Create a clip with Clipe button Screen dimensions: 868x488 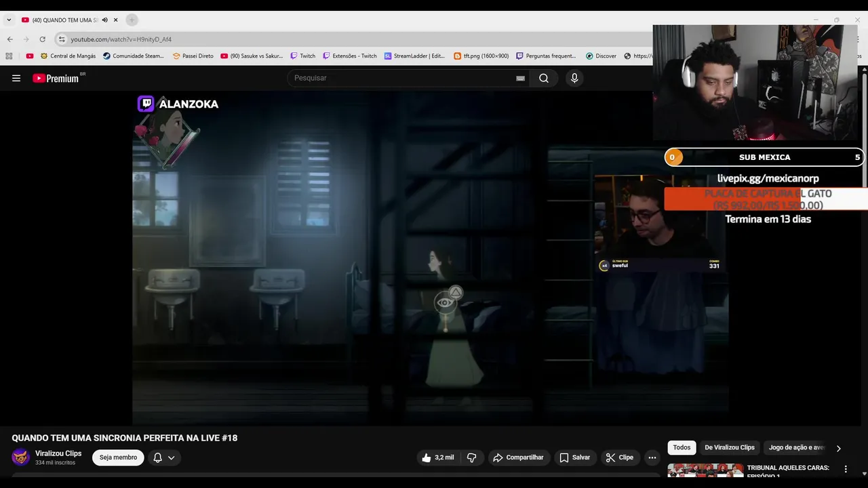point(619,457)
